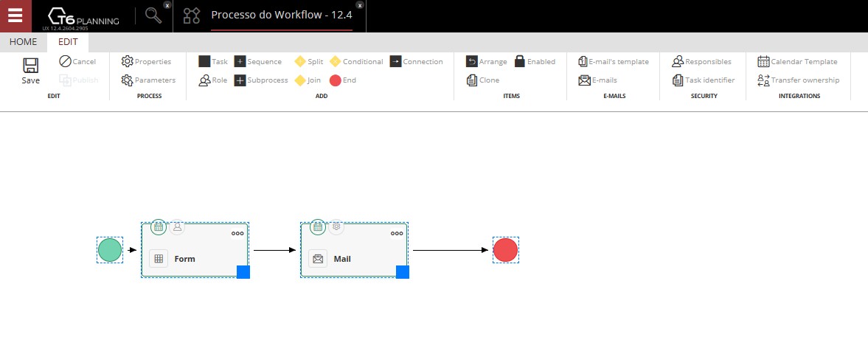868x337 pixels.
Task: Select the red end event circle
Action: click(505, 250)
